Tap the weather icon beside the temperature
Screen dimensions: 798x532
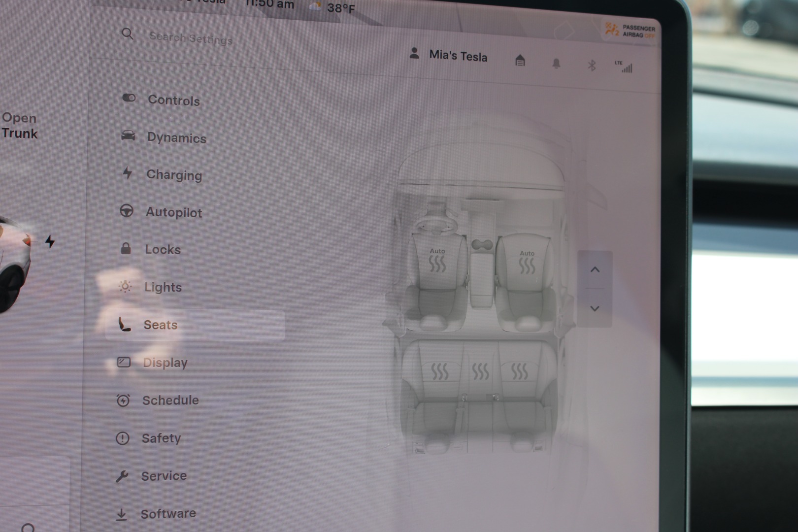pyautogui.click(x=315, y=6)
